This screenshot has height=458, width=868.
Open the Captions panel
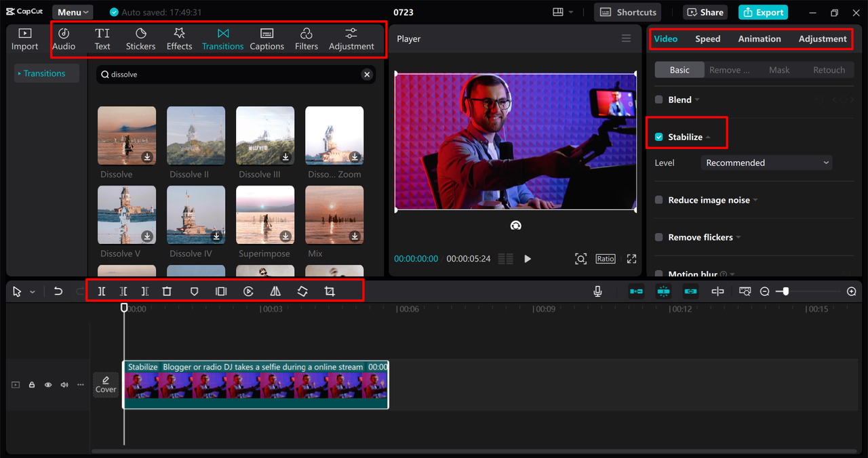point(267,39)
